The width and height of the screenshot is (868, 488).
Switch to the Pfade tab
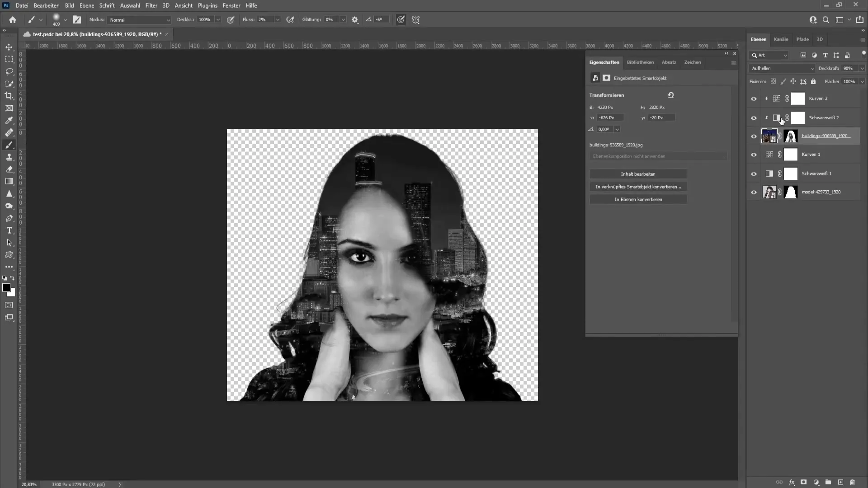pos(802,39)
